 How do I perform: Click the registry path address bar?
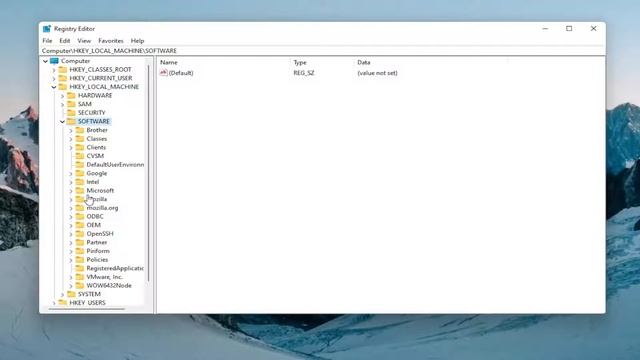322,51
